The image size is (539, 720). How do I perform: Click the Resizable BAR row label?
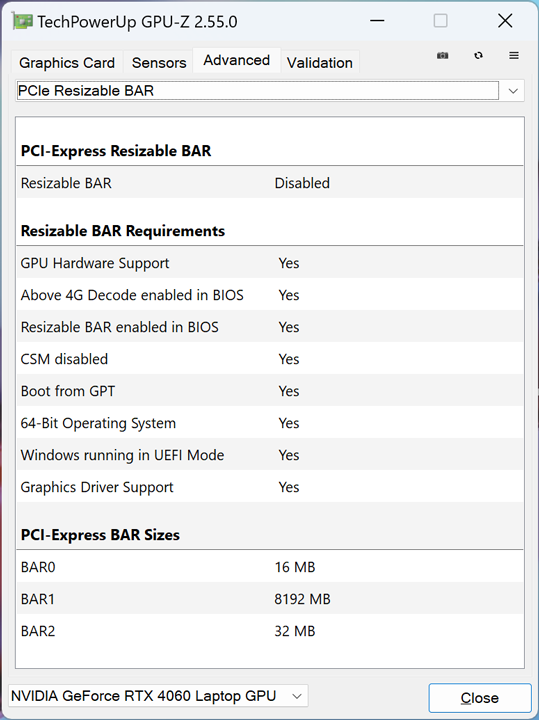click(x=66, y=183)
